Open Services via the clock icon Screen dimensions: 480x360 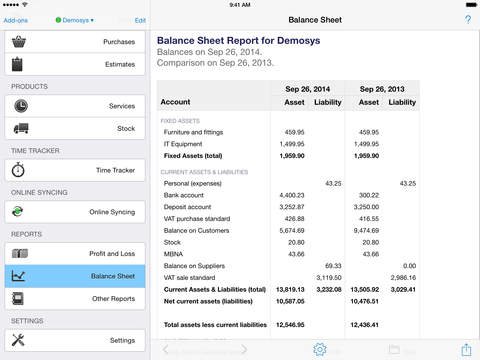(21, 106)
